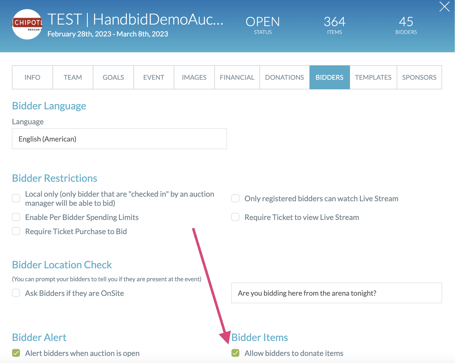This screenshot has height=363, width=455.
Task: Check Require Ticket Purchase to Bid
Action: [x=16, y=231]
